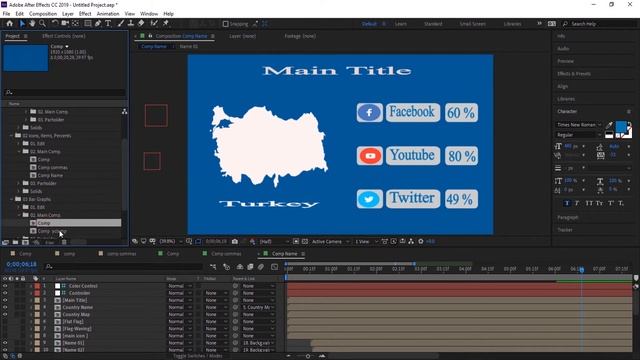Viewport: 640px width, 360px height.
Task: Collapse the 02 Icons, Items, Percents folder
Action: coord(11,136)
